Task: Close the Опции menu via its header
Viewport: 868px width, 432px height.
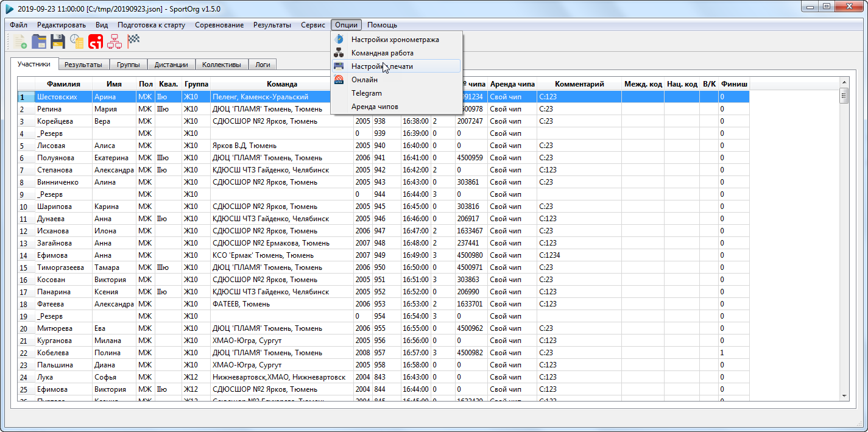Action: (x=347, y=25)
